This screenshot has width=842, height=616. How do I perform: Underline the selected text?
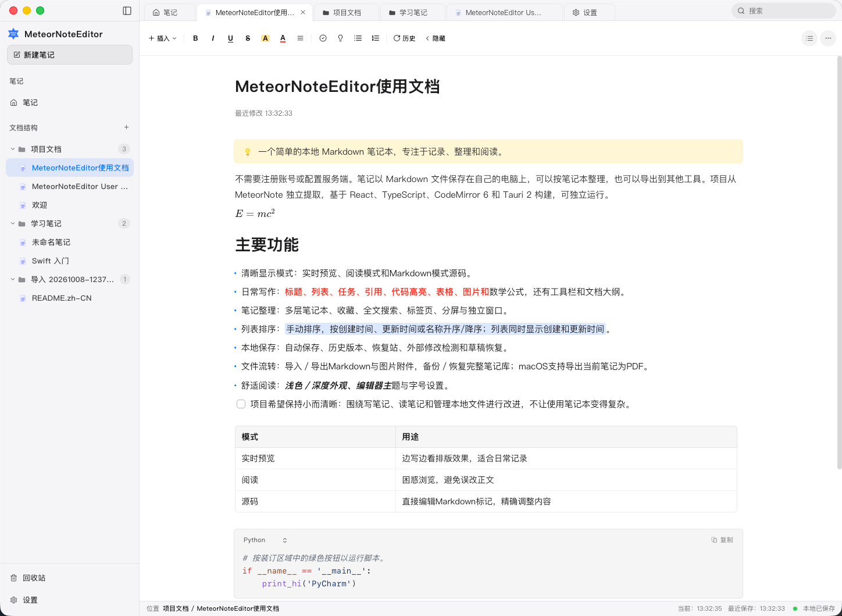[230, 38]
